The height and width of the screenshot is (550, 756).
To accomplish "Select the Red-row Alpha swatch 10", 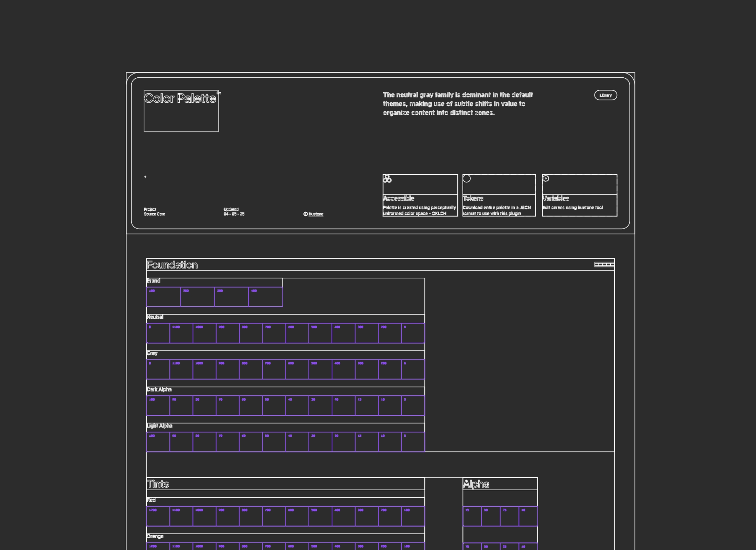I will 528,516.
